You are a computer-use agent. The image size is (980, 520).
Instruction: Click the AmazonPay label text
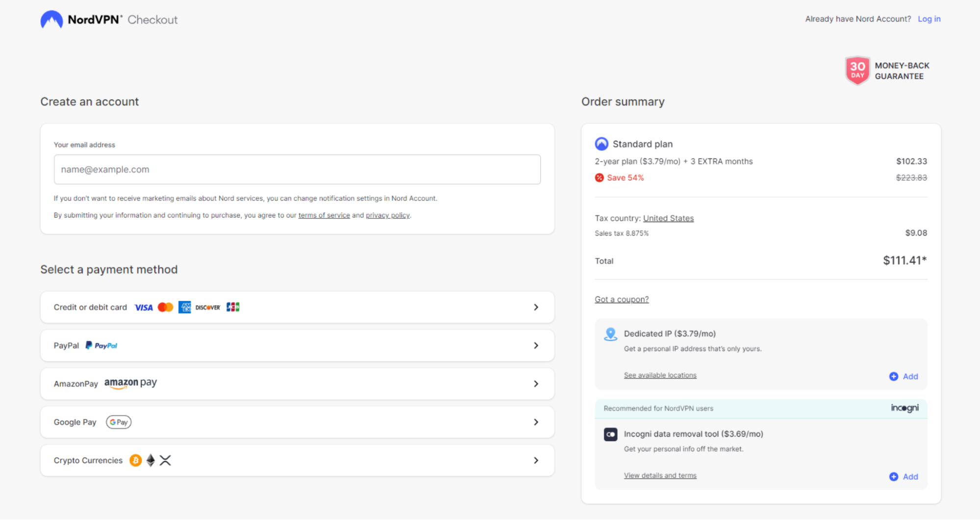point(76,384)
